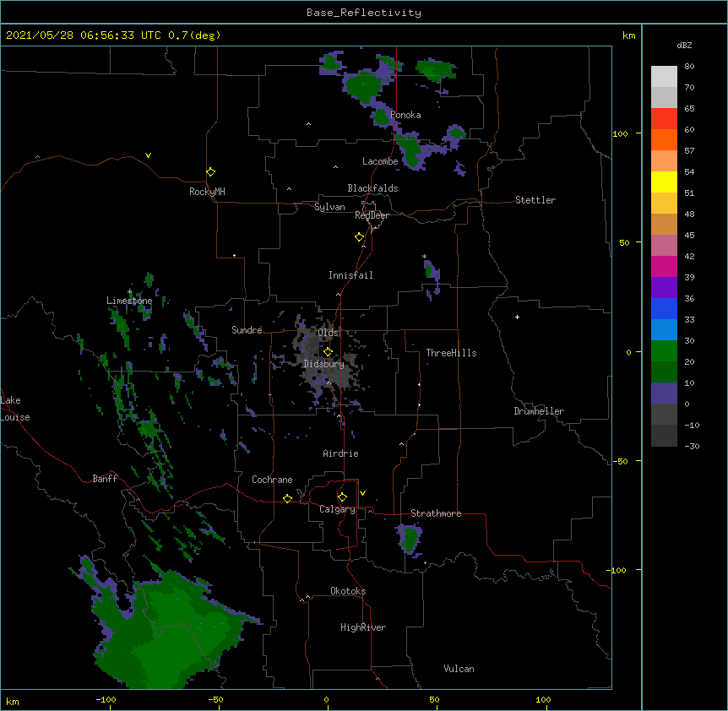The height and width of the screenshot is (711, 728).
Task: Pick the orange 57-60 dBZ legend color
Action: [x=664, y=139]
